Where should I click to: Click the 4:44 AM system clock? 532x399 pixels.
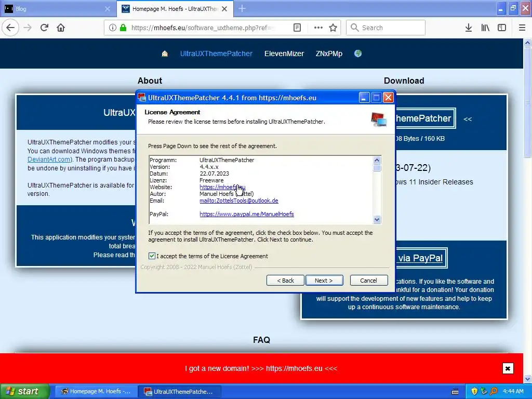tap(513, 391)
